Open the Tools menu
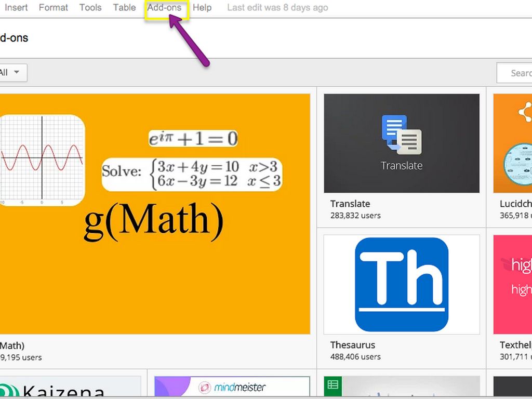This screenshot has height=399, width=532. 90,8
